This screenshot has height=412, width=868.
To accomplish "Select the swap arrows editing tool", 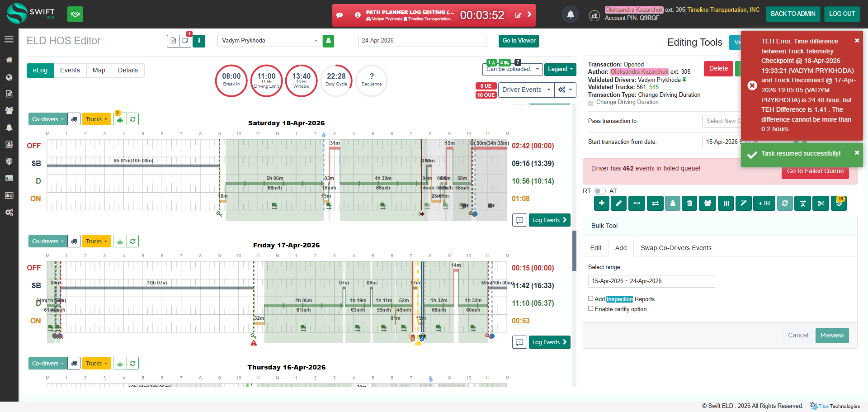I will click(x=655, y=204).
